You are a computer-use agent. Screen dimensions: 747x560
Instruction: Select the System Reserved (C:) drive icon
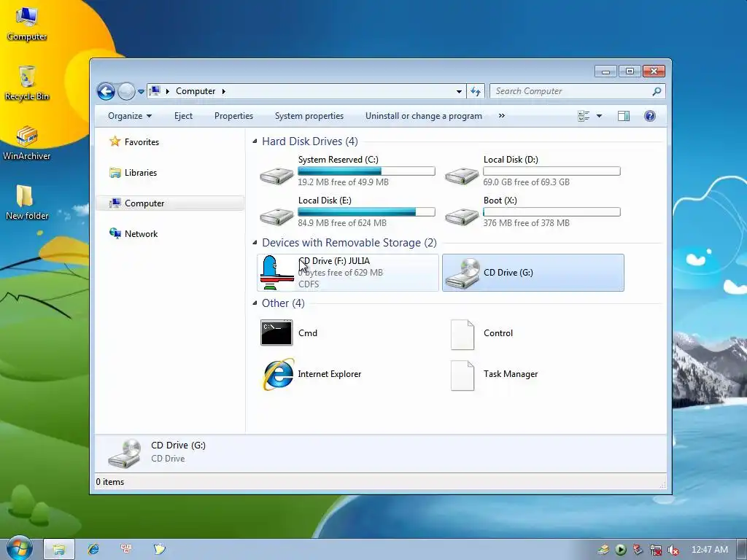276,175
